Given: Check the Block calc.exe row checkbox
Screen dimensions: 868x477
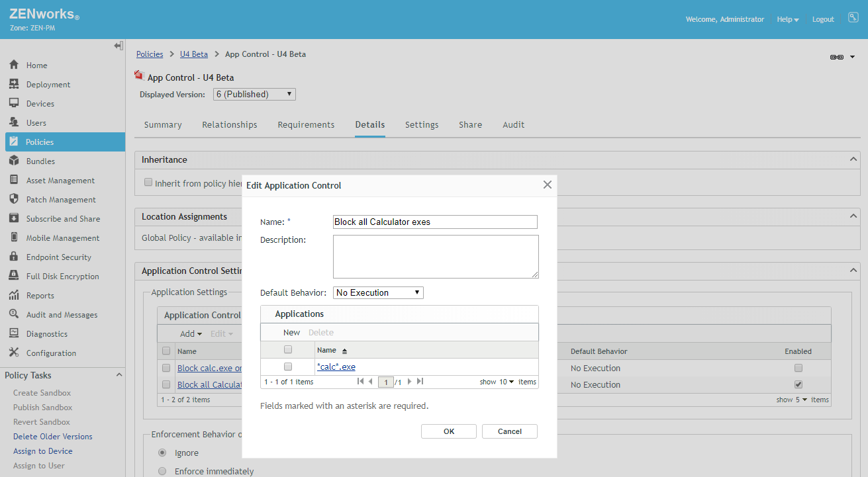Looking at the screenshot, I should [166, 368].
